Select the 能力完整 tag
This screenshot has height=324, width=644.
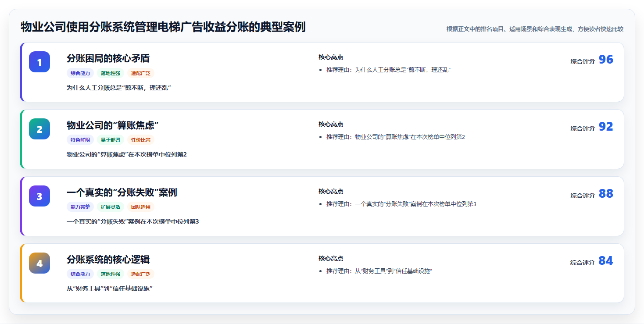(x=80, y=207)
